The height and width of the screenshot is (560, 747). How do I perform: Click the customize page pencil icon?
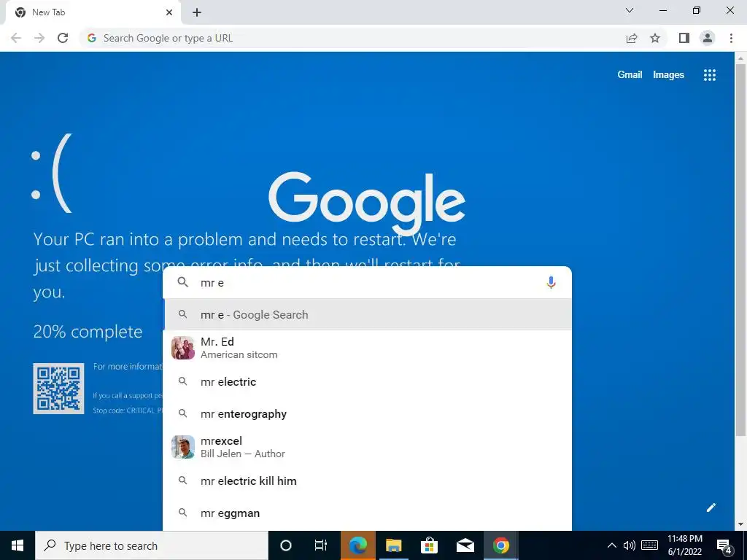pyautogui.click(x=711, y=507)
